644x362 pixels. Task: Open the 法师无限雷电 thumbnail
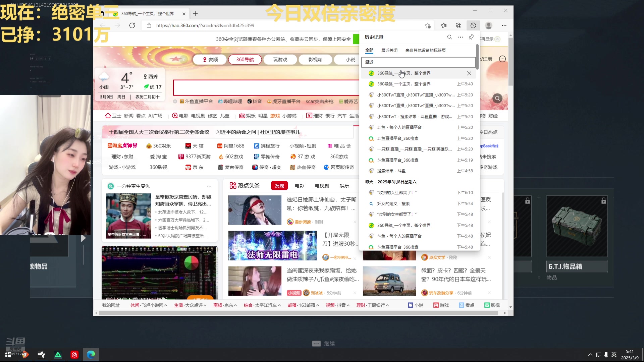click(x=272, y=246)
